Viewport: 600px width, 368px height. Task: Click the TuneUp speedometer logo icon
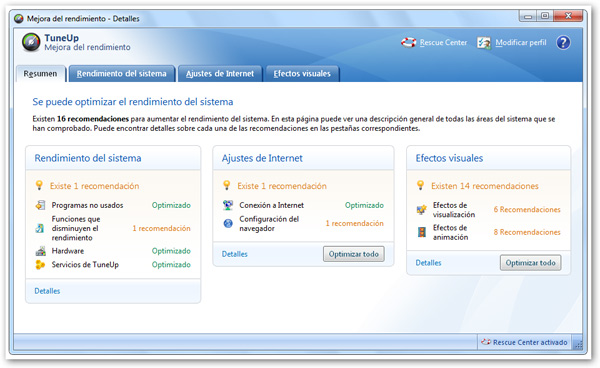31,42
